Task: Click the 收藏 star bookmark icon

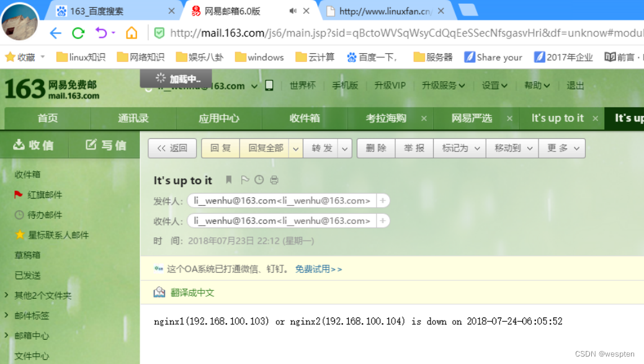Action: coord(11,57)
